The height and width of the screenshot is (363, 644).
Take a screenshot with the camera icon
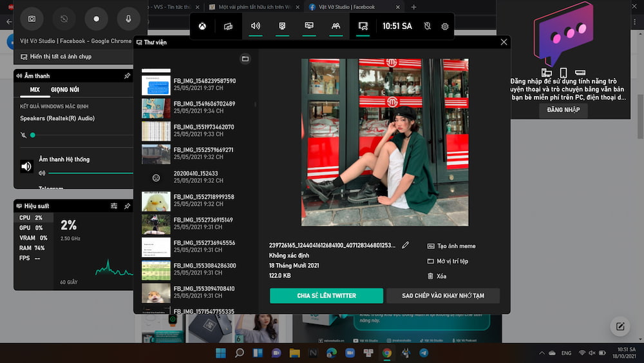pyautogui.click(x=32, y=19)
